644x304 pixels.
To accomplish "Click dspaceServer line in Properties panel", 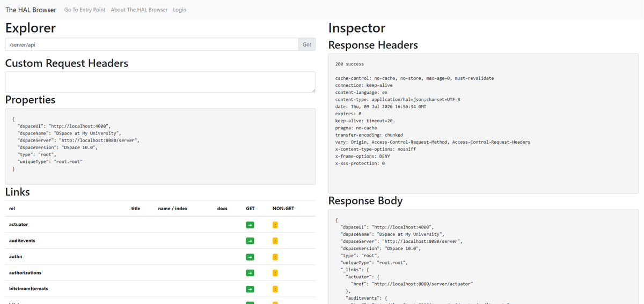I will point(79,140).
